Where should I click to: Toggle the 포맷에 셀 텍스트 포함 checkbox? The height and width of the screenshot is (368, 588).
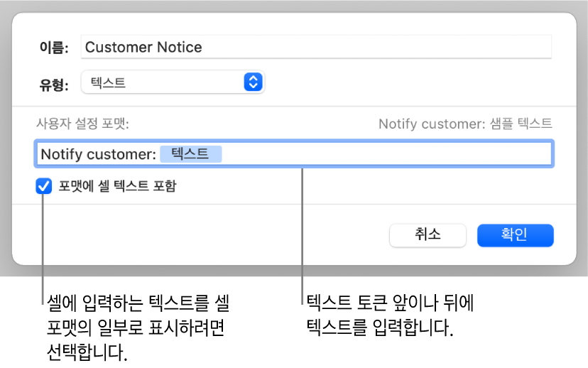[x=44, y=186]
